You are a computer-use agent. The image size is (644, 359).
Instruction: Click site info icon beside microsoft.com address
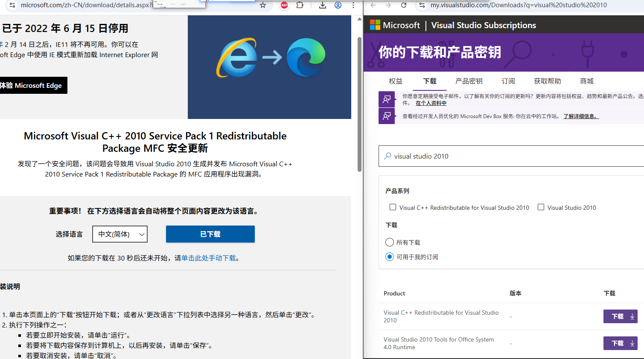(x=12, y=5)
